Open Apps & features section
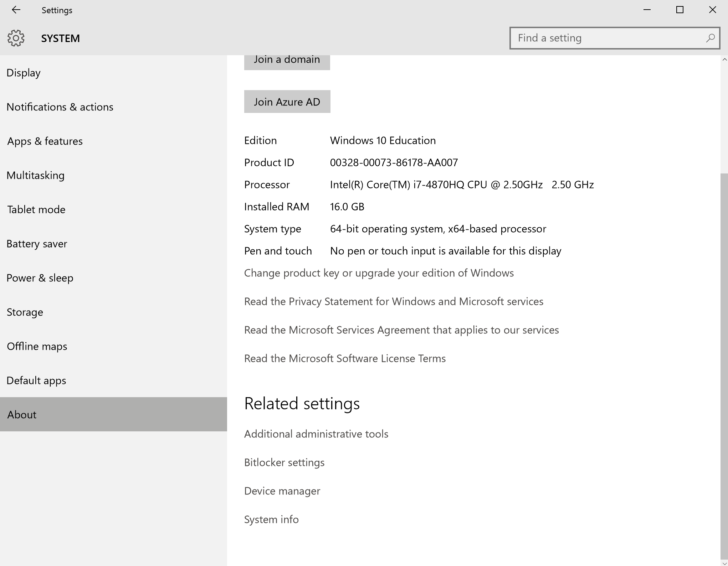This screenshot has width=728, height=566. pyautogui.click(x=45, y=141)
